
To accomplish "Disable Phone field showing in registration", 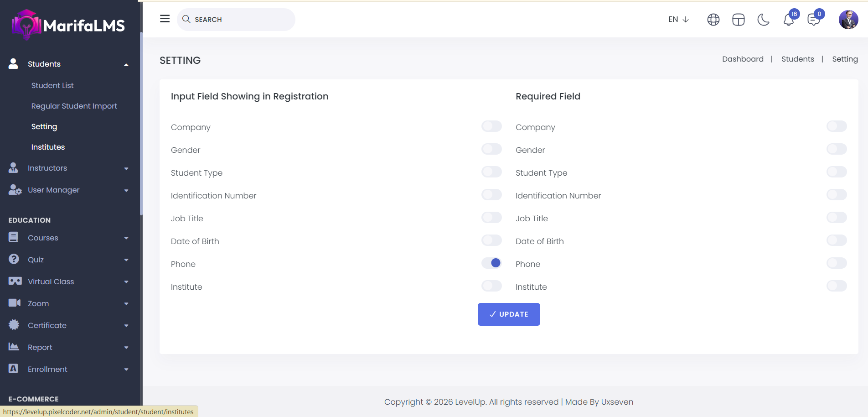I will tap(491, 263).
